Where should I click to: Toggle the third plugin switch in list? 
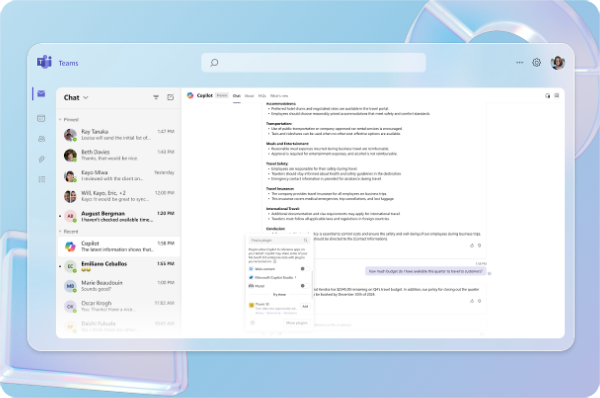(x=305, y=285)
